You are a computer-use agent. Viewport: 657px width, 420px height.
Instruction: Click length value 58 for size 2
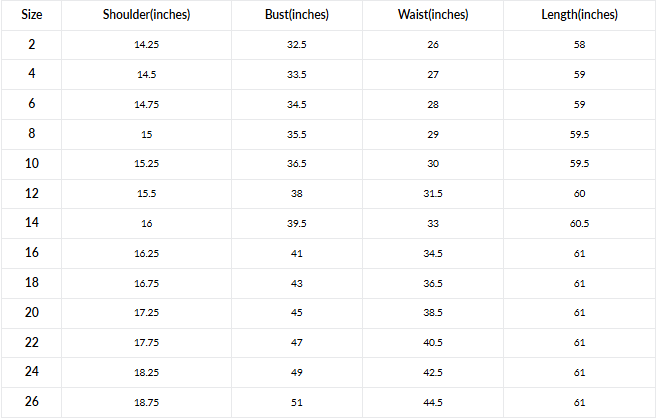click(580, 45)
